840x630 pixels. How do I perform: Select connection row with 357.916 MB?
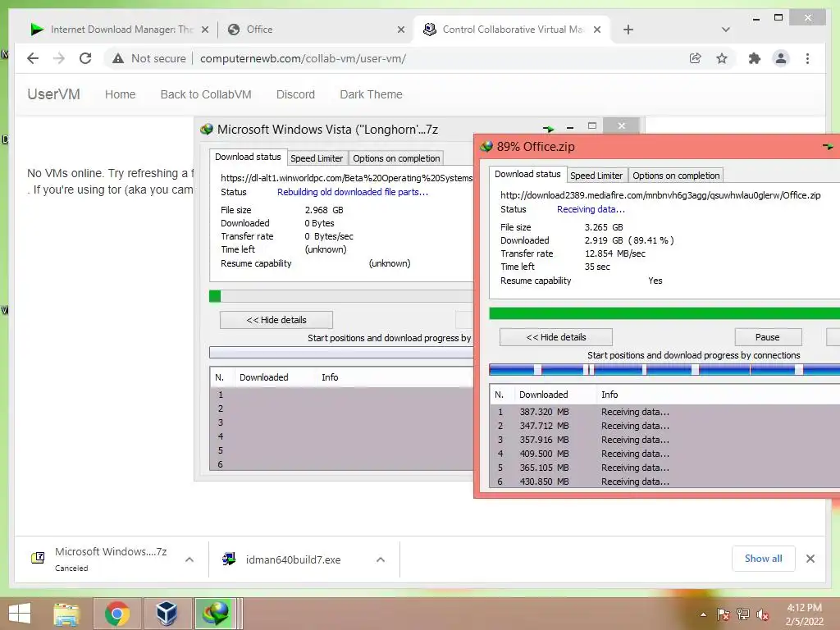[x=664, y=440]
